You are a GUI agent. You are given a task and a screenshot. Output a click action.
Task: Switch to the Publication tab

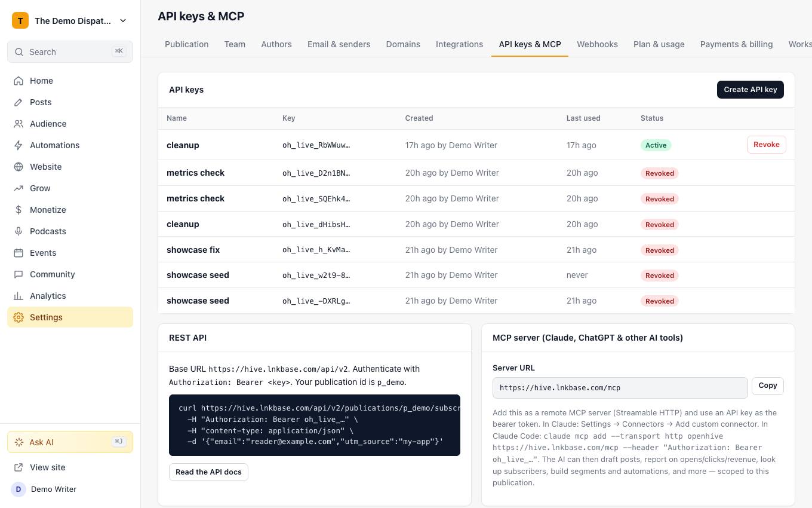point(187,44)
